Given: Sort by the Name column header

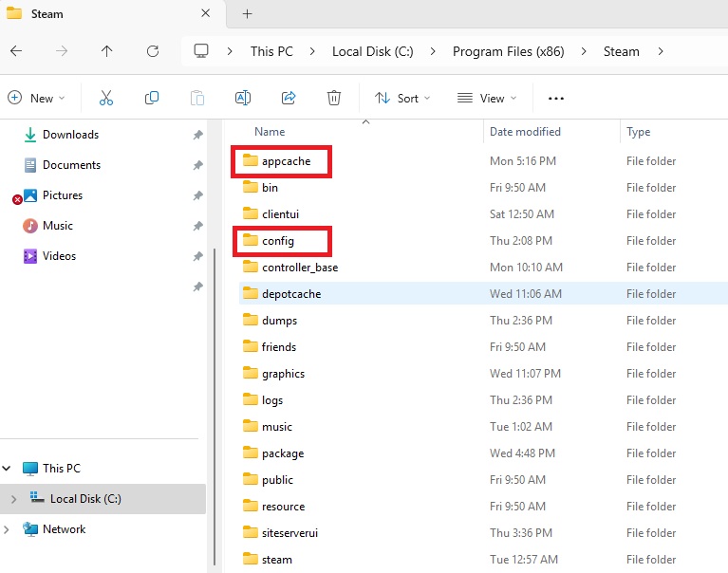Looking at the screenshot, I should coord(270,132).
